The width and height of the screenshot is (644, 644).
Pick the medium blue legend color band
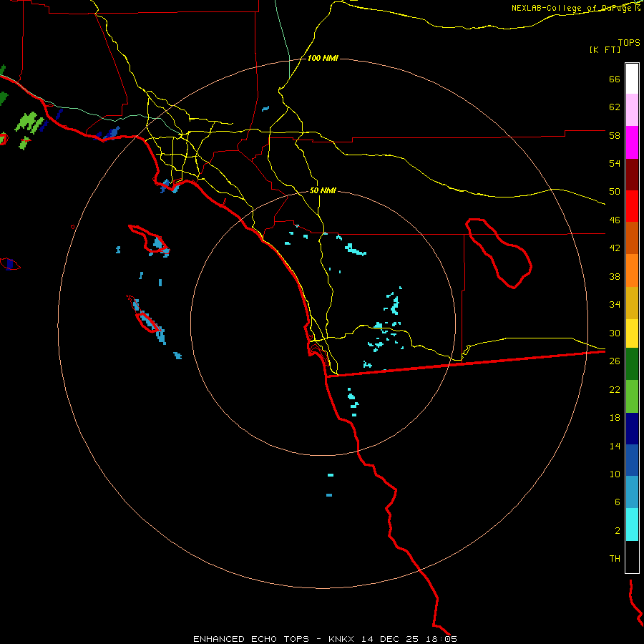pos(632,460)
